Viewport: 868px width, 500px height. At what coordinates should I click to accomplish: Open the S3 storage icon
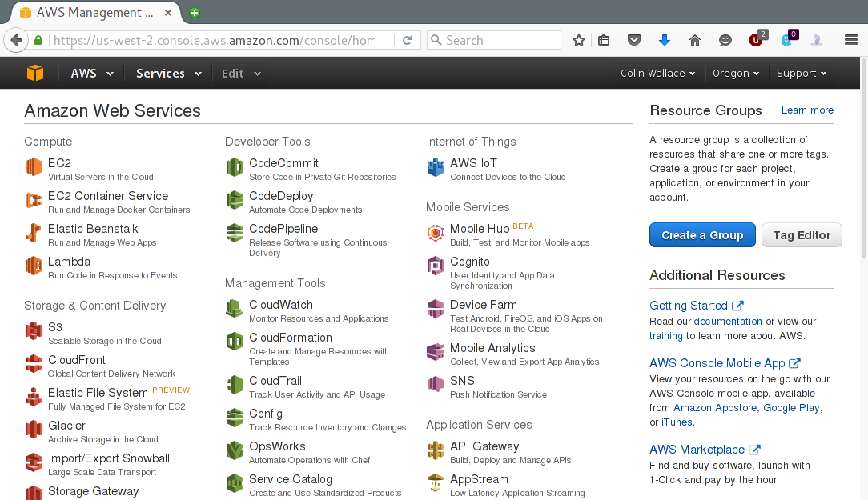33,330
